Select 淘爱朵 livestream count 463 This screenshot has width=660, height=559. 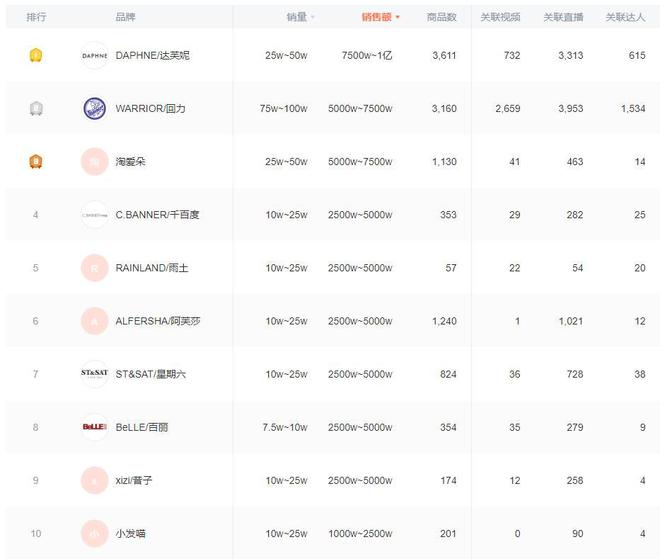click(575, 161)
